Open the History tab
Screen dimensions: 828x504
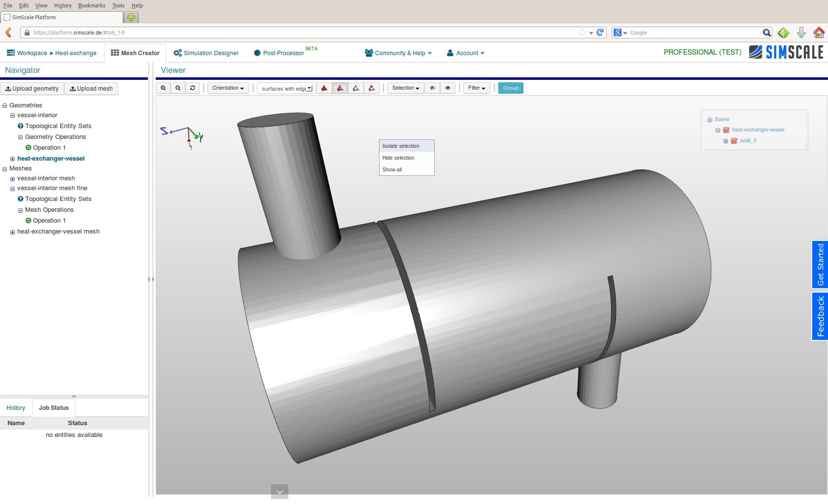[16, 408]
